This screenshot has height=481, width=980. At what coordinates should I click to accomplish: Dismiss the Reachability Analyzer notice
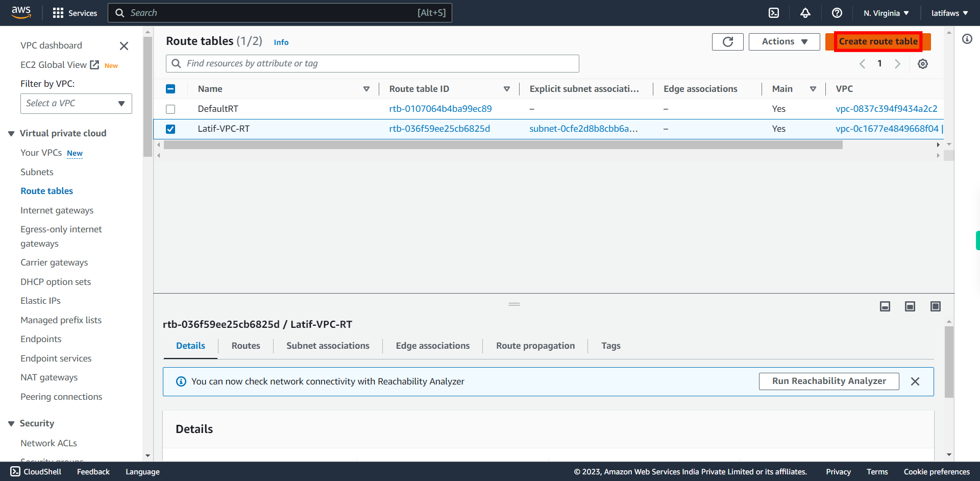point(915,381)
